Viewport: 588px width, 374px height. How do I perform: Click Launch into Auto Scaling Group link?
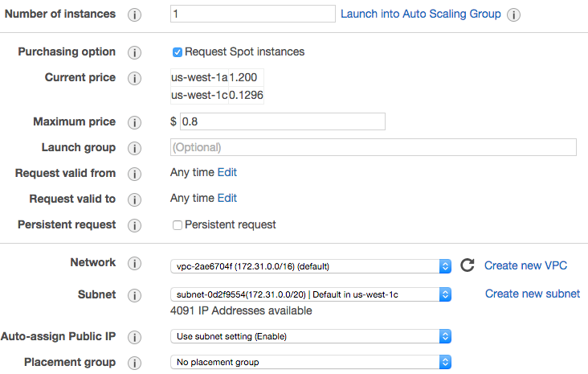point(421,14)
